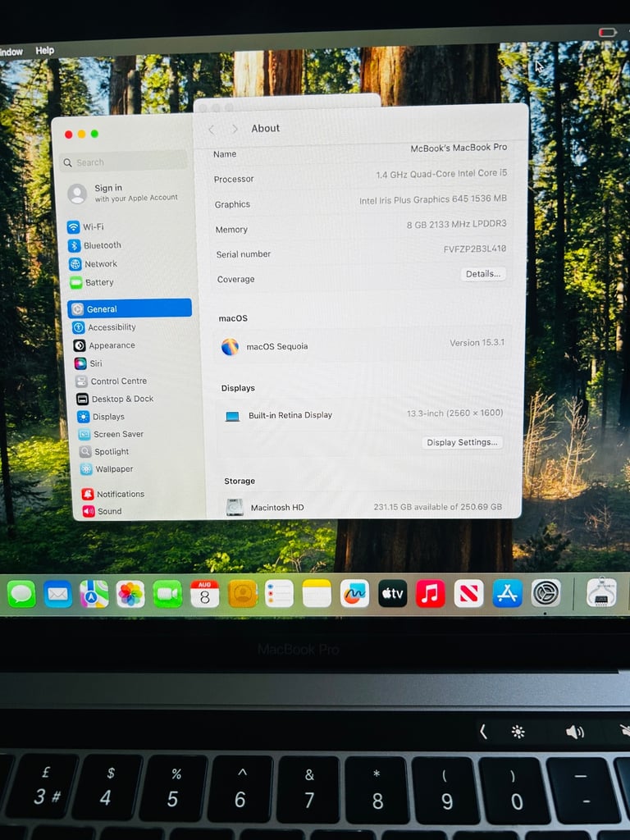Click System Settings in the Dock
Image resolution: width=630 pixels, height=840 pixels.
(546, 594)
